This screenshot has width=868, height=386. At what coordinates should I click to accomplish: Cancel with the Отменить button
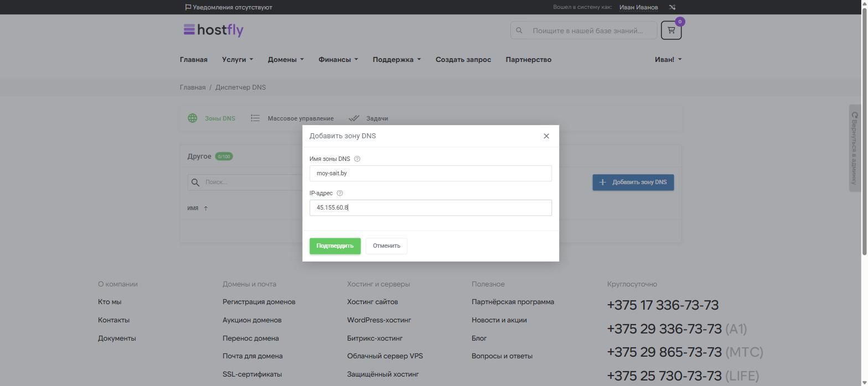click(x=386, y=246)
